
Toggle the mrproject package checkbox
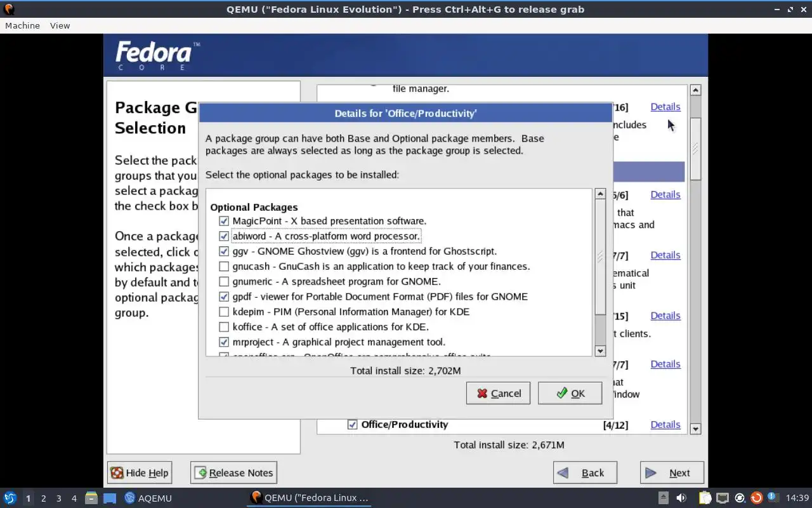(x=224, y=342)
